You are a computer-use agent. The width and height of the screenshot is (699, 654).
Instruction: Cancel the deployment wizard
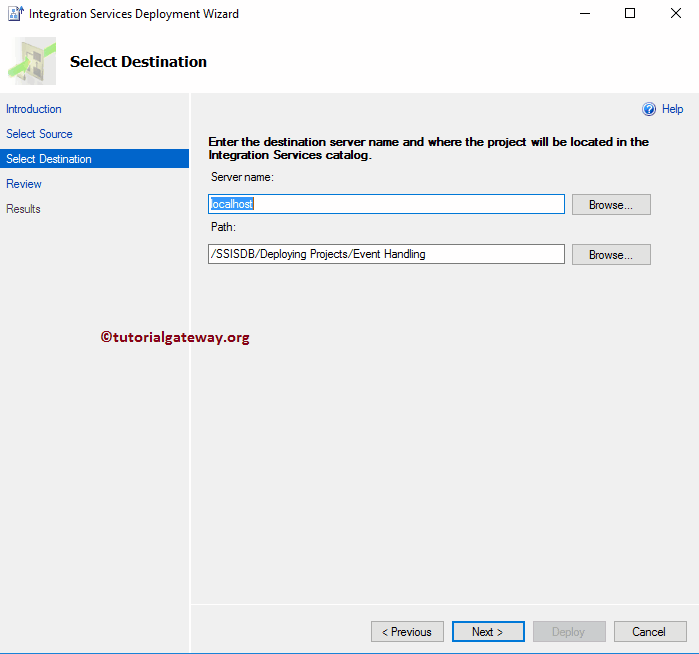[650, 632]
